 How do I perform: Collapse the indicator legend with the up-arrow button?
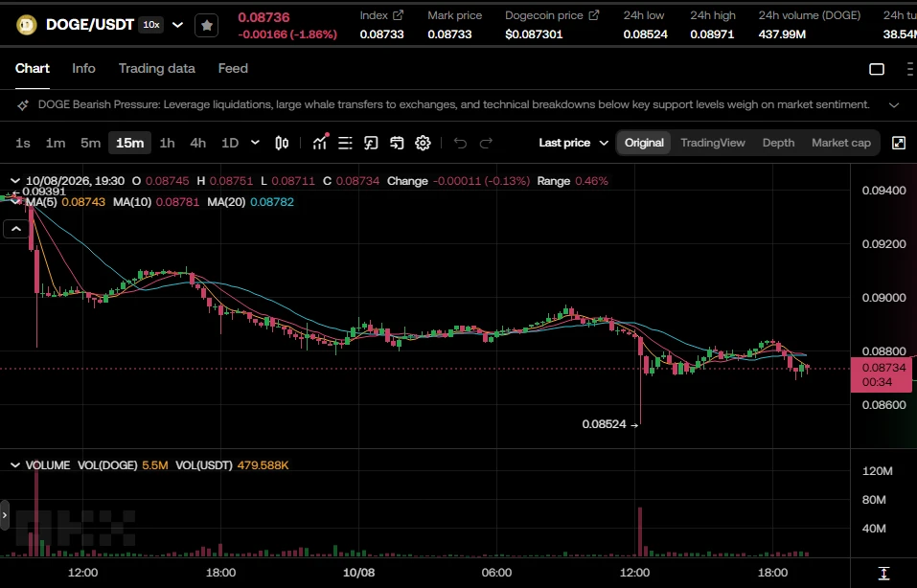[16, 229]
